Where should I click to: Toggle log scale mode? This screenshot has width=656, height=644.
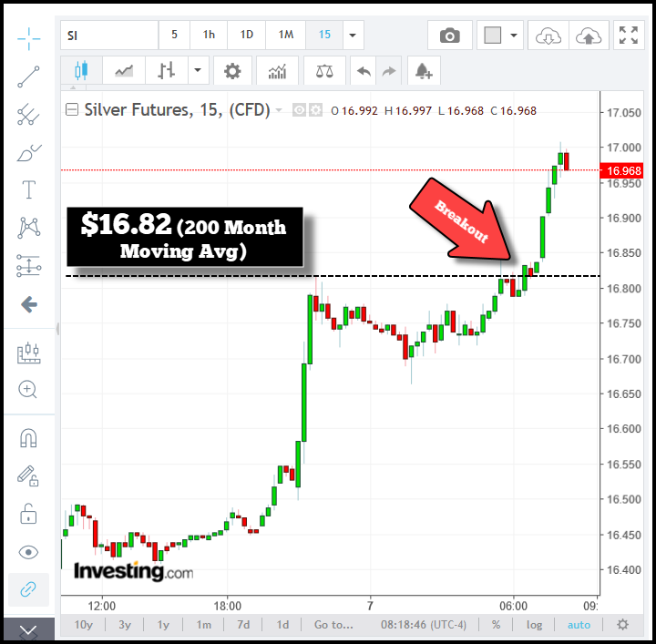point(534,625)
